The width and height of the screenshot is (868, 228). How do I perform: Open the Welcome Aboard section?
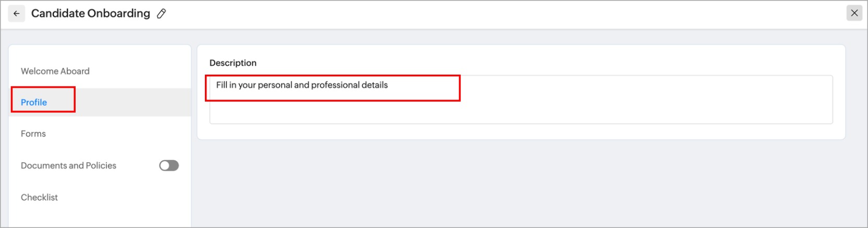pos(55,71)
